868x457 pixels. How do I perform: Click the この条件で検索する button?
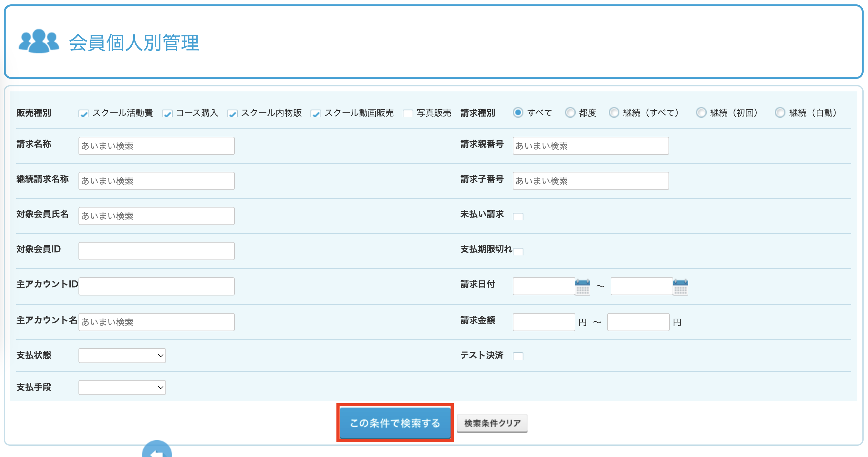tap(395, 423)
